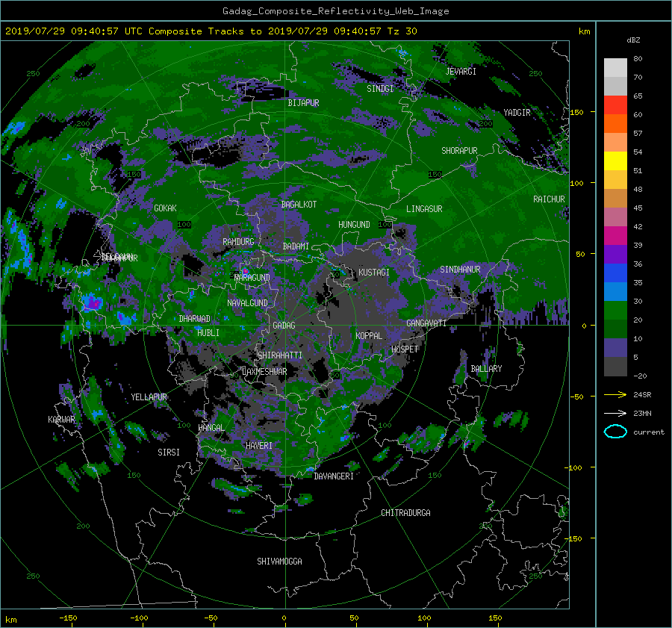
Task: Click the cyan current-track ellipse icon
Action: (615, 432)
